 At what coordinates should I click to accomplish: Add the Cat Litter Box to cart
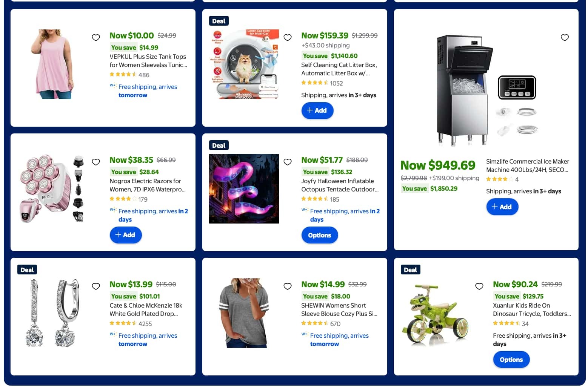point(317,110)
